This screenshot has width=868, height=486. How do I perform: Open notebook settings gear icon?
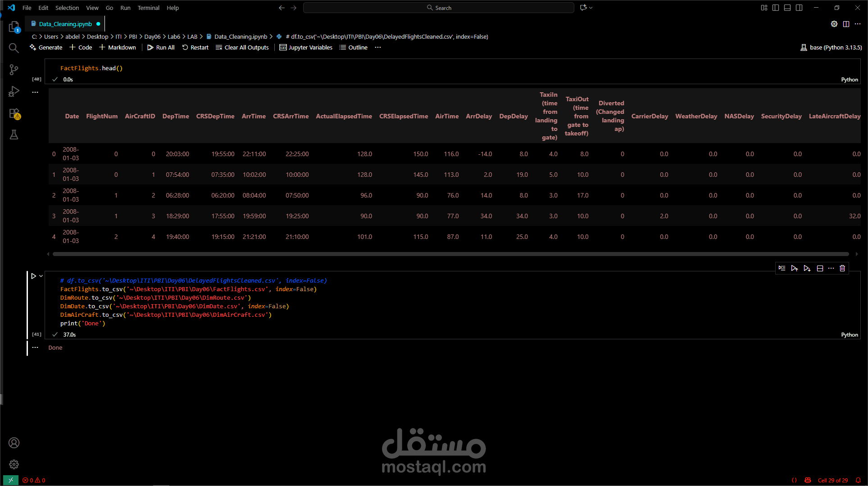tap(834, 24)
